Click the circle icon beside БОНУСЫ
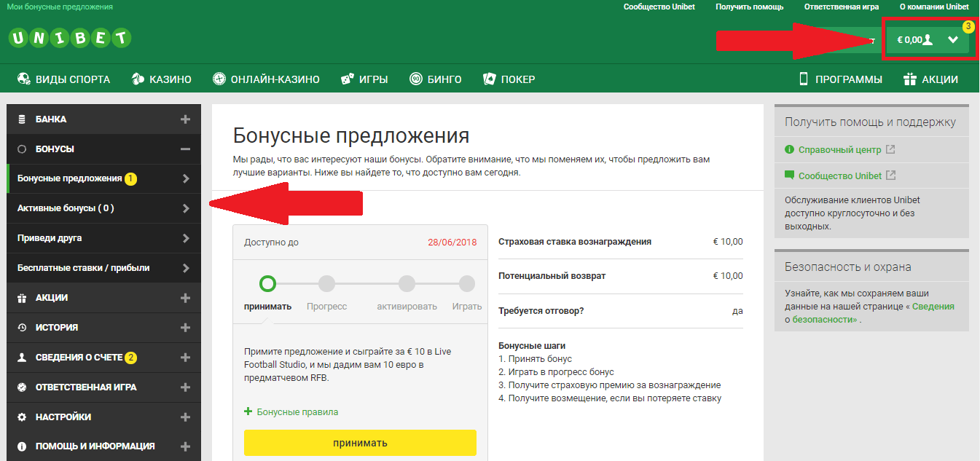The image size is (980, 461). pyautogui.click(x=22, y=149)
